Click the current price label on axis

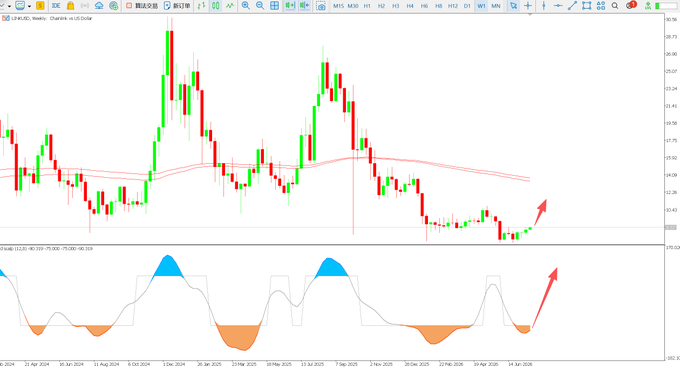[670, 228]
